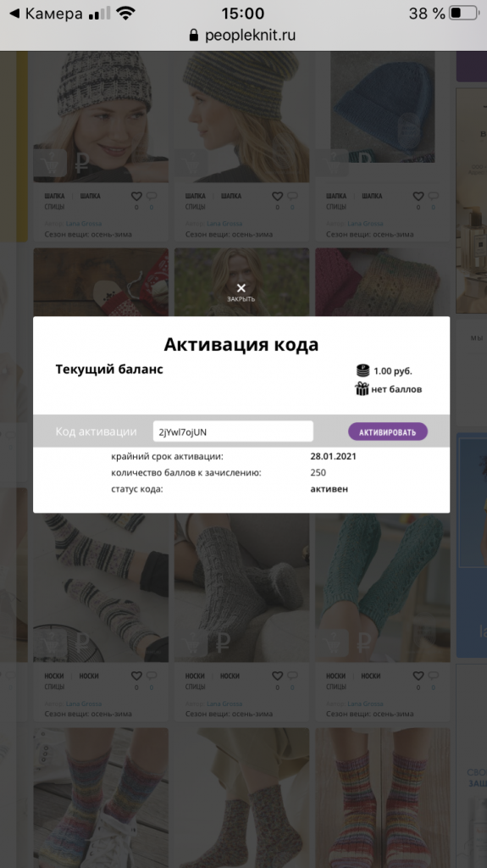Like the first socks pattern heart icon
487x868 pixels.
(x=136, y=676)
